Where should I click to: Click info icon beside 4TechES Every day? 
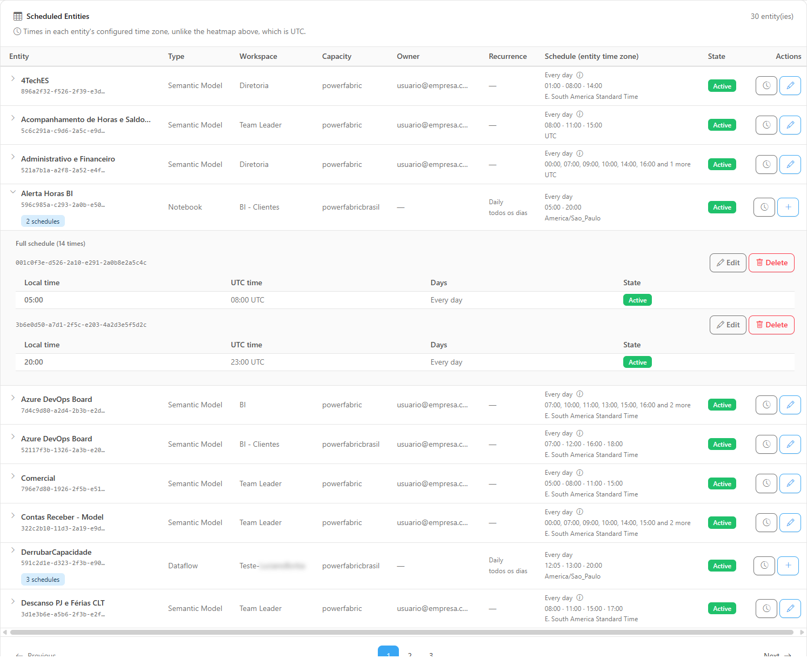(x=579, y=75)
